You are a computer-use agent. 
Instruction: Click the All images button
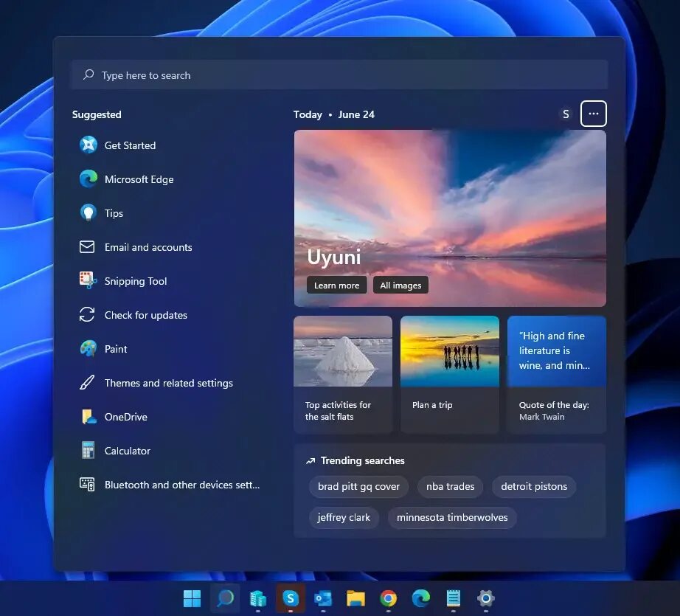pyautogui.click(x=400, y=285)
